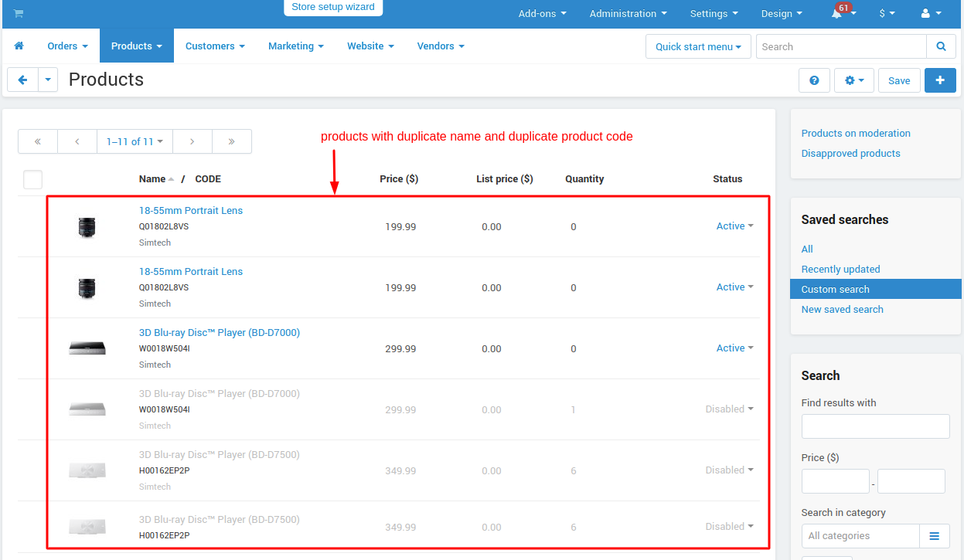
Task: Click the Save button
Action: tap(899, 80)
